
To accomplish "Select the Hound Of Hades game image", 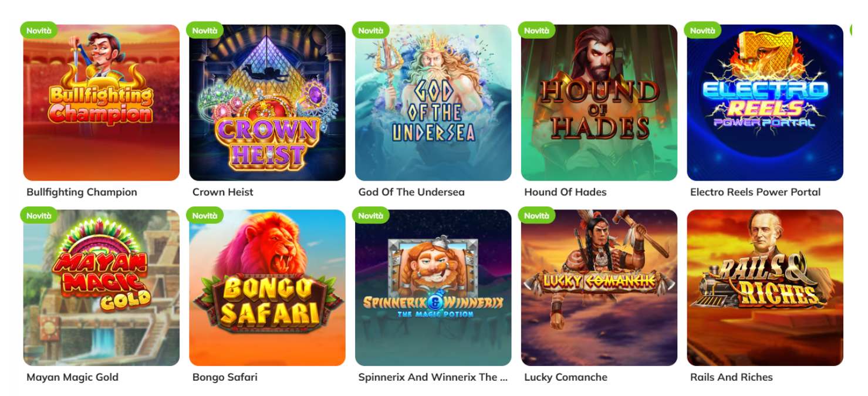I will click(599, 103).
